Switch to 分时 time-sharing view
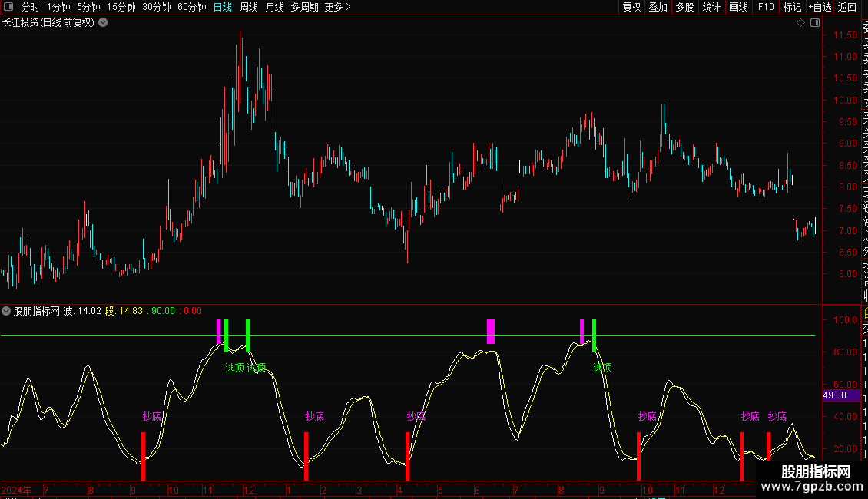This screenshot has width=868, height=499. point(31,7)
